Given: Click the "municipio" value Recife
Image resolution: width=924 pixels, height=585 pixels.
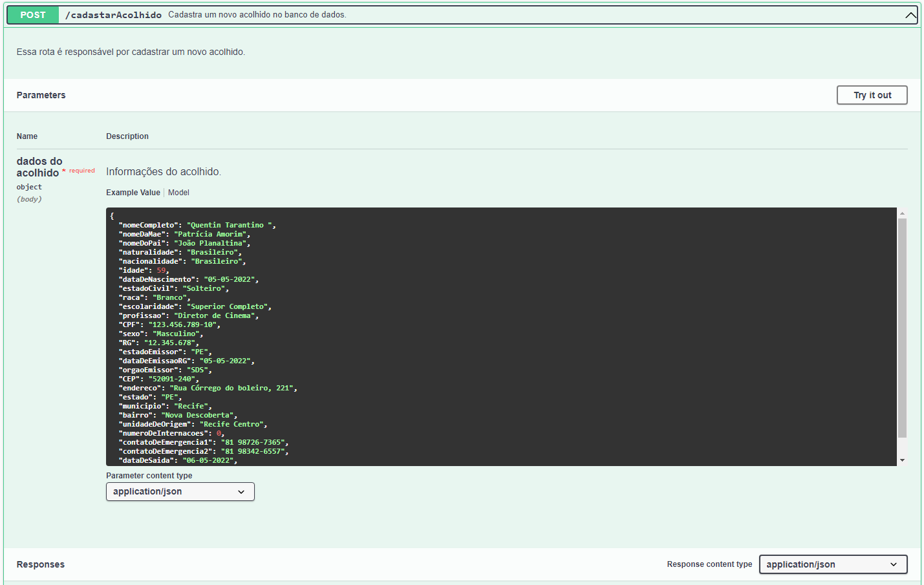Looking at the screenshot, I should pyautogui.click(x=191, y=406).
